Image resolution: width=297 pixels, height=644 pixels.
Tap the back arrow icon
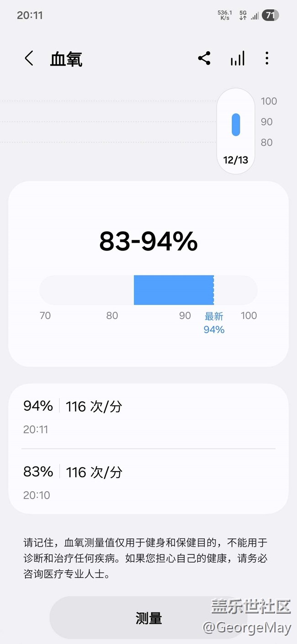(29, 59)
